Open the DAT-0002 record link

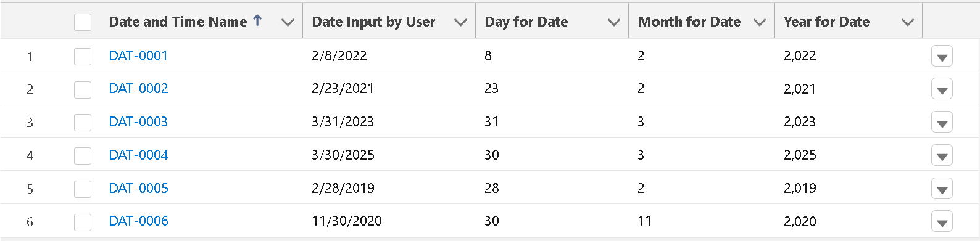pyautogui.click(x=138, y=88)
